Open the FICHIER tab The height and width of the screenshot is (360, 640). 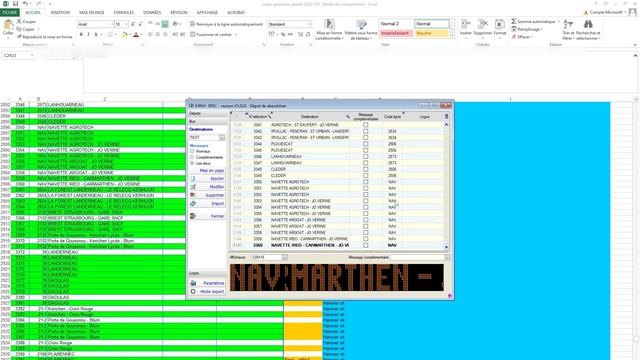click(x=9, y=12)
